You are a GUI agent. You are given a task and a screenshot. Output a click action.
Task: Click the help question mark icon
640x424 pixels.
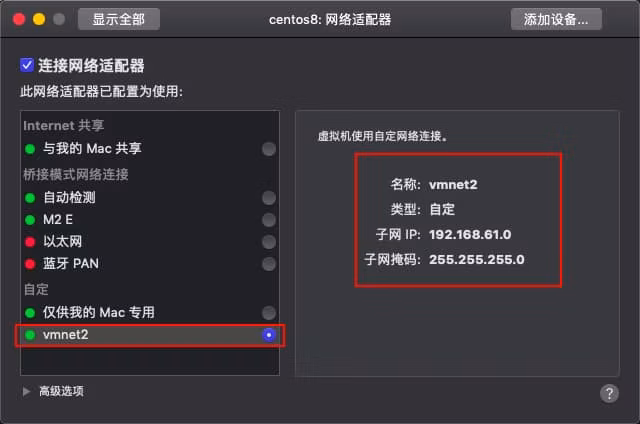click(609, 394)
